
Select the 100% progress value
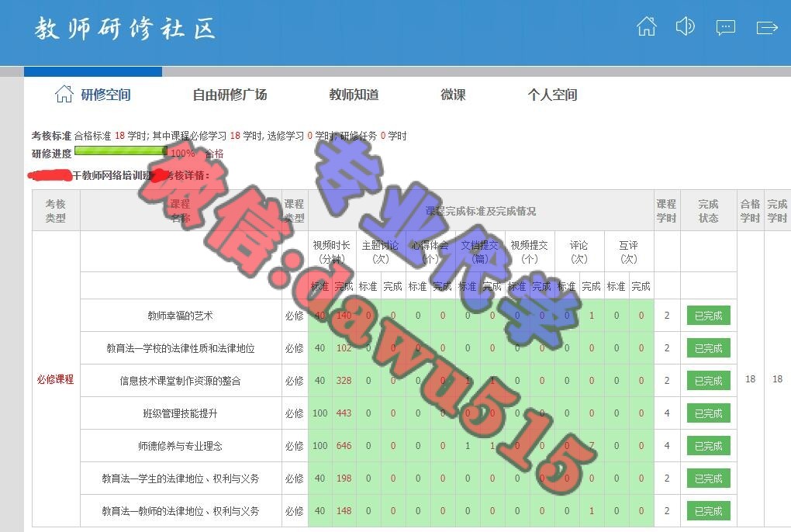tap(182, 154)
